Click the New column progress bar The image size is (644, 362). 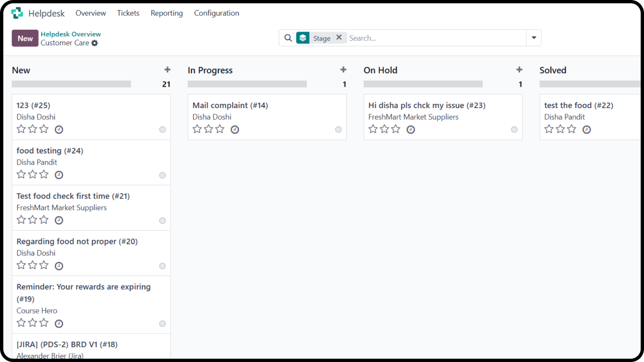(71, 84)
